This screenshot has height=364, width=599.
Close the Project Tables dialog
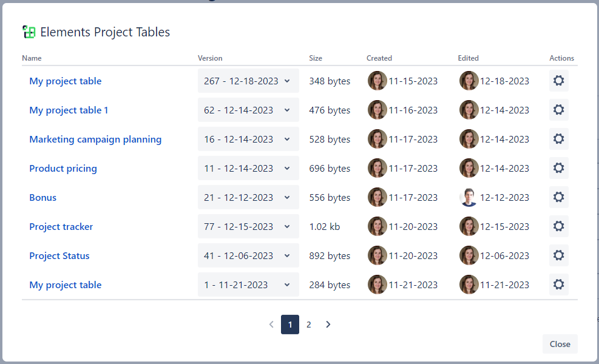(x=560, y=344)
